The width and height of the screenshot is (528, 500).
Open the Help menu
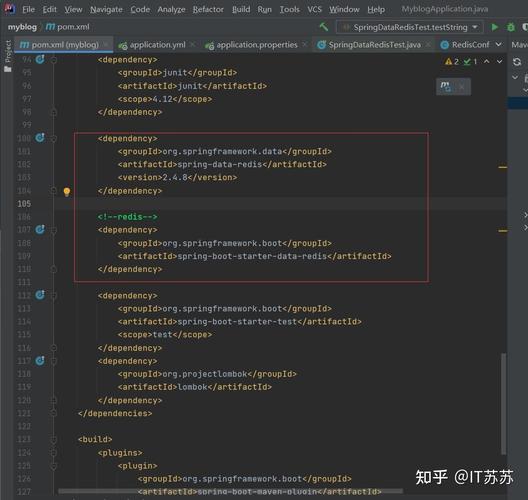pyautogui.click(x=376, y=9)
